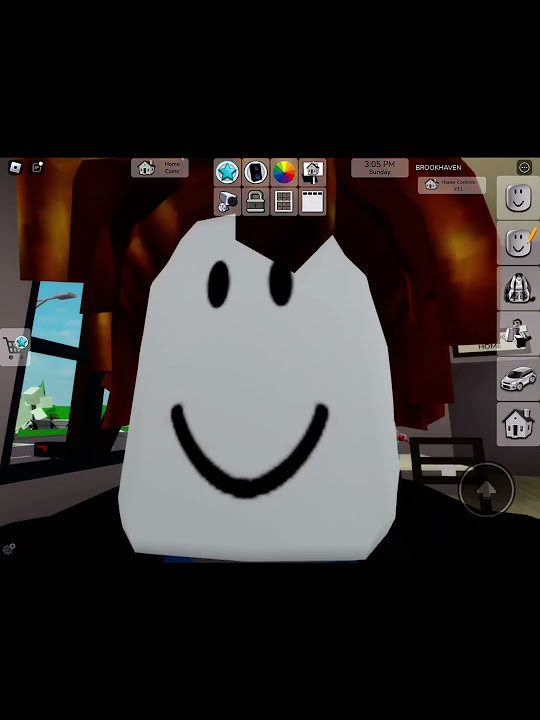The width and height of the screenshot is (540, 720).
Task: Open the blue star premium icon
Action: point(227,172)
